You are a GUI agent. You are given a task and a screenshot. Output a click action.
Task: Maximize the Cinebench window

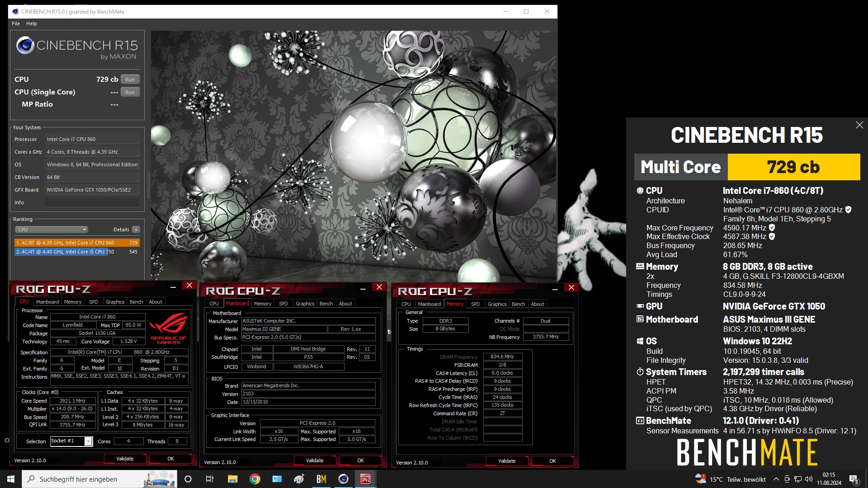pyautogui.click(x=526, y=12)
